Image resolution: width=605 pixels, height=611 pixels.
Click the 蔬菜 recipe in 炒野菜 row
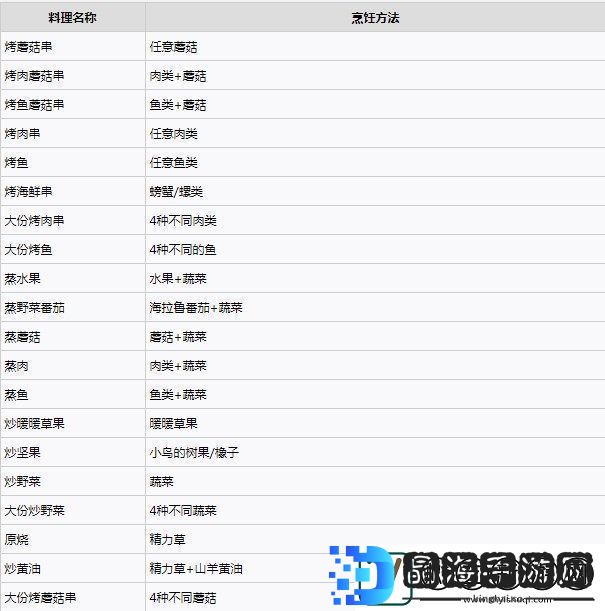[161, 481]
